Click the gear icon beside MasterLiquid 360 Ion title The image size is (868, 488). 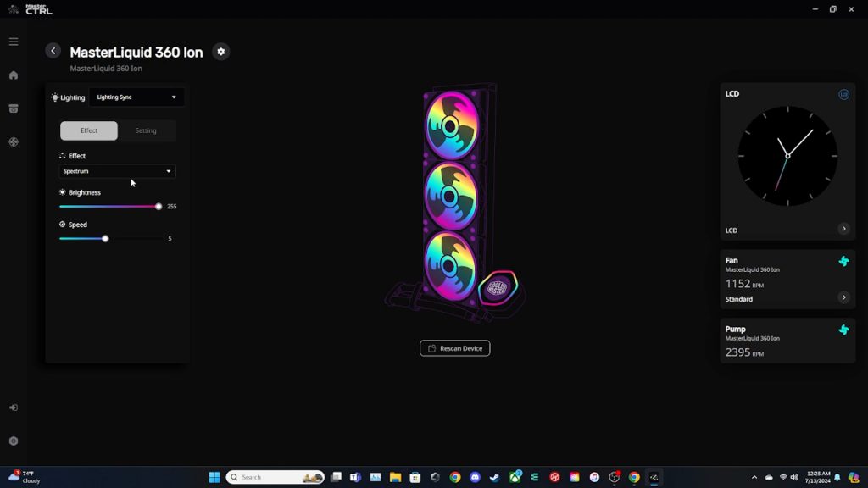[x=220, y=52]
